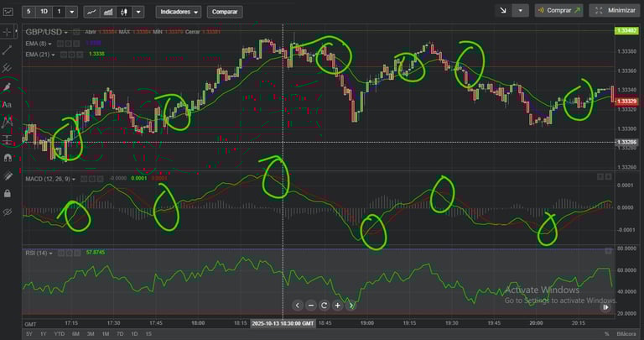Open the Indicadores dropdown

179,12
